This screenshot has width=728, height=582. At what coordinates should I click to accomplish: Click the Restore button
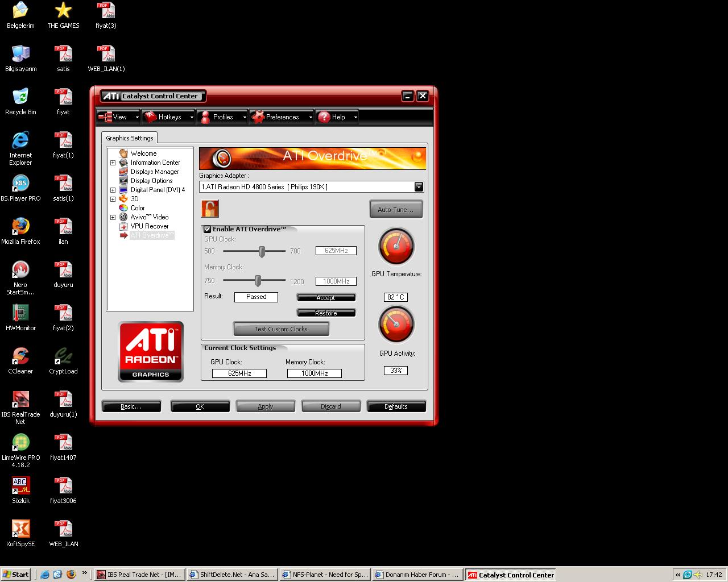click(326, 313)
